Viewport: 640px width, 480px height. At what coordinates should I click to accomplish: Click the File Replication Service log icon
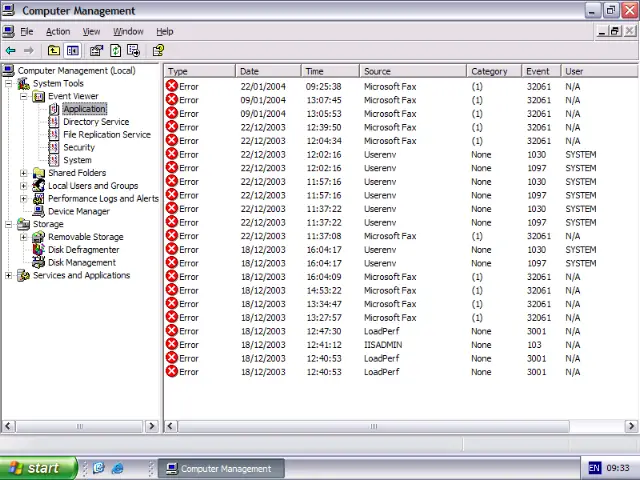[x=54, y=134]
